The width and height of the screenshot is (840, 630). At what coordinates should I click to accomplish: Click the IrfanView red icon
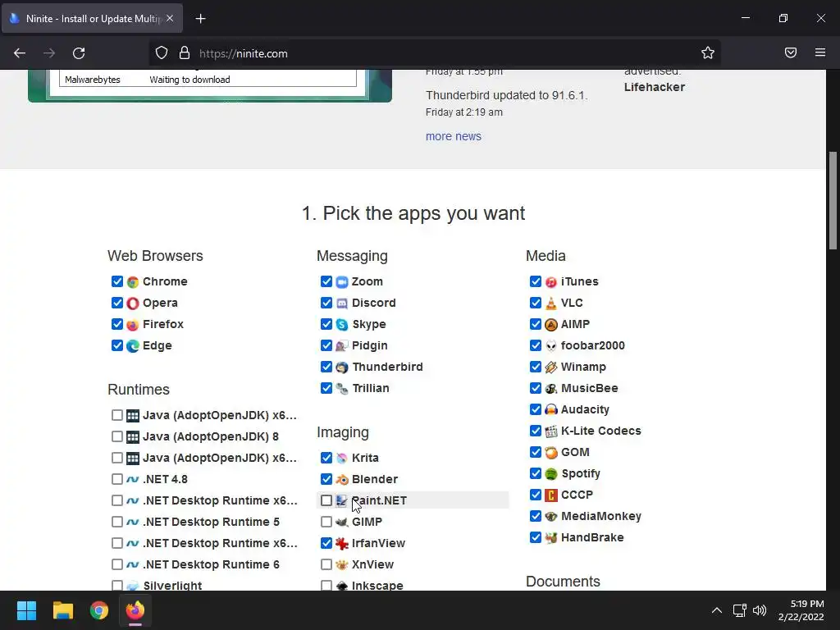click(x=342, y=544)
